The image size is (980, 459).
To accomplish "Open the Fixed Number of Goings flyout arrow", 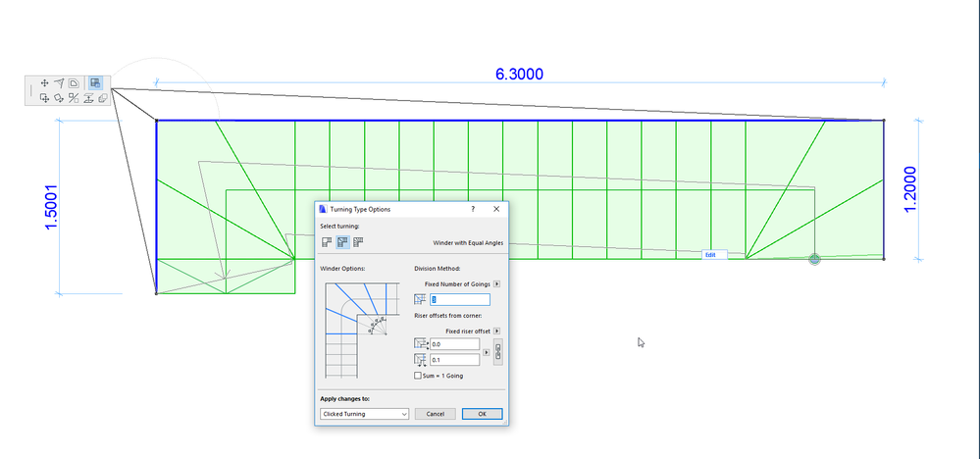I will click(x=497, y=284).
